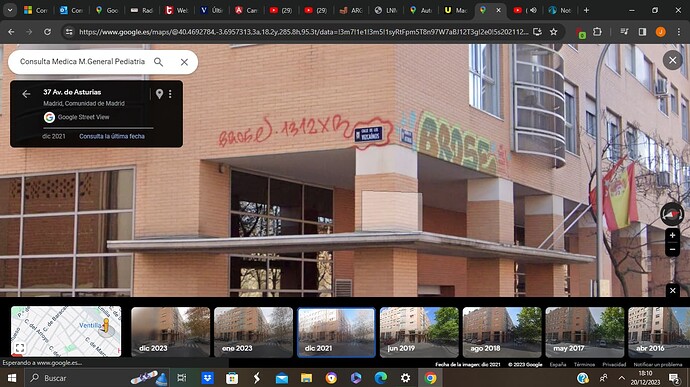Clear the Maps search box text
This screenshot has height=387, width=690.
(184, 62)
